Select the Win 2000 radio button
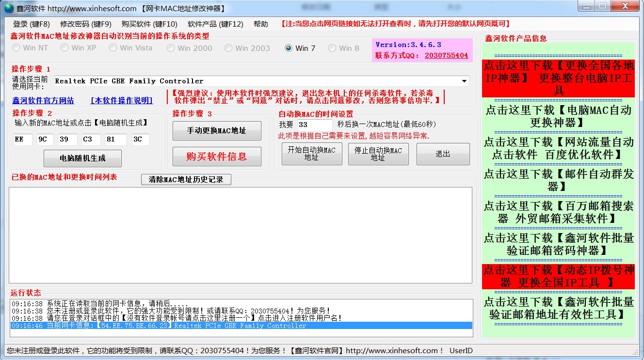Viewport: 644px width, 360px height. 190,48
